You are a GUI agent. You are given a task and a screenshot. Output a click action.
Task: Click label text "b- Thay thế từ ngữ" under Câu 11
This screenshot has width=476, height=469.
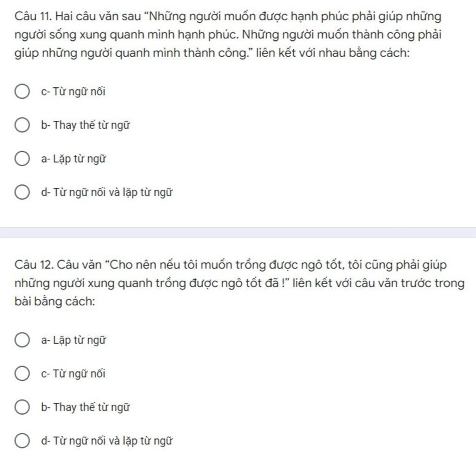(86, 125)
